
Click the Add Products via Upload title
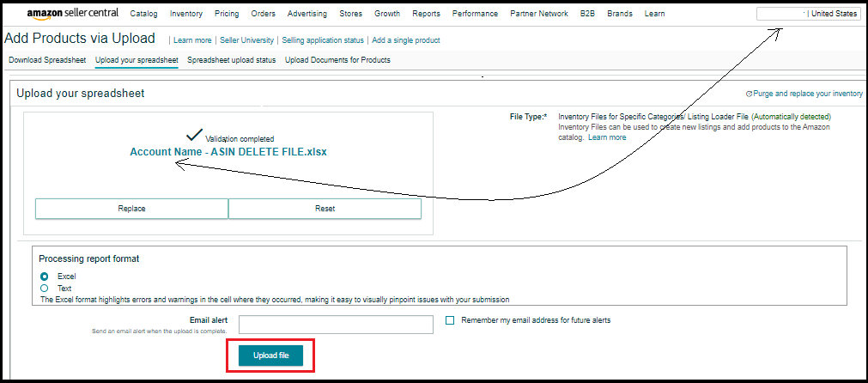tap(80, 39)
